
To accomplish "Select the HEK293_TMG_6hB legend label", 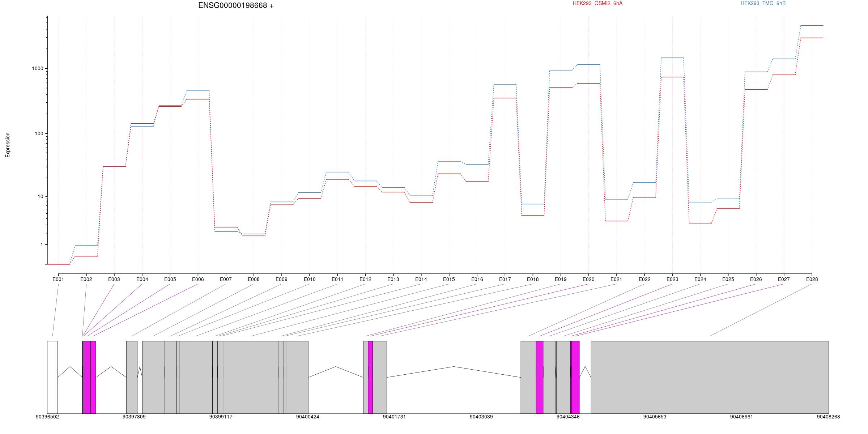I will 763,3.
